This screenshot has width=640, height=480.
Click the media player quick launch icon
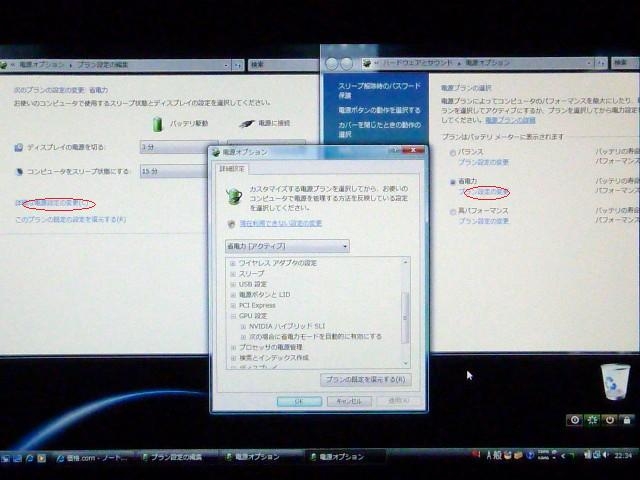[41, 458]
